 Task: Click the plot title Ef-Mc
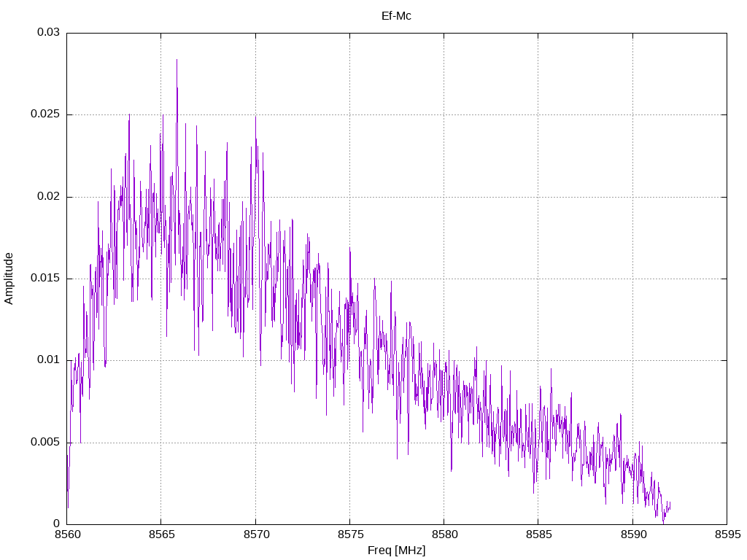(396, 16)
